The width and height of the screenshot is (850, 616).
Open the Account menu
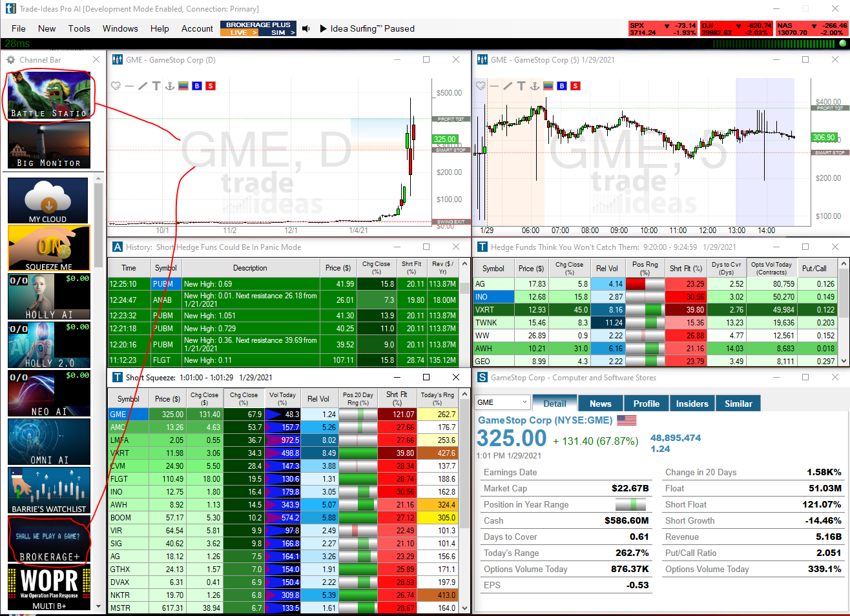click(197, 28)
